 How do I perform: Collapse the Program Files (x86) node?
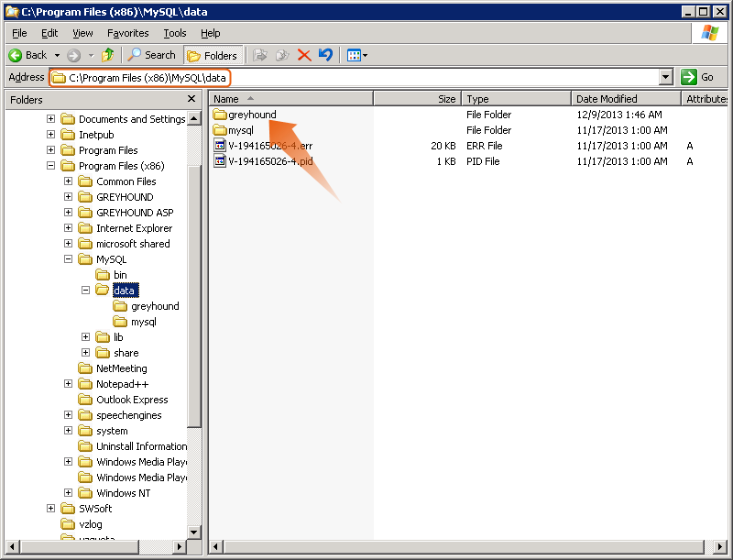[x=51, y=166]
